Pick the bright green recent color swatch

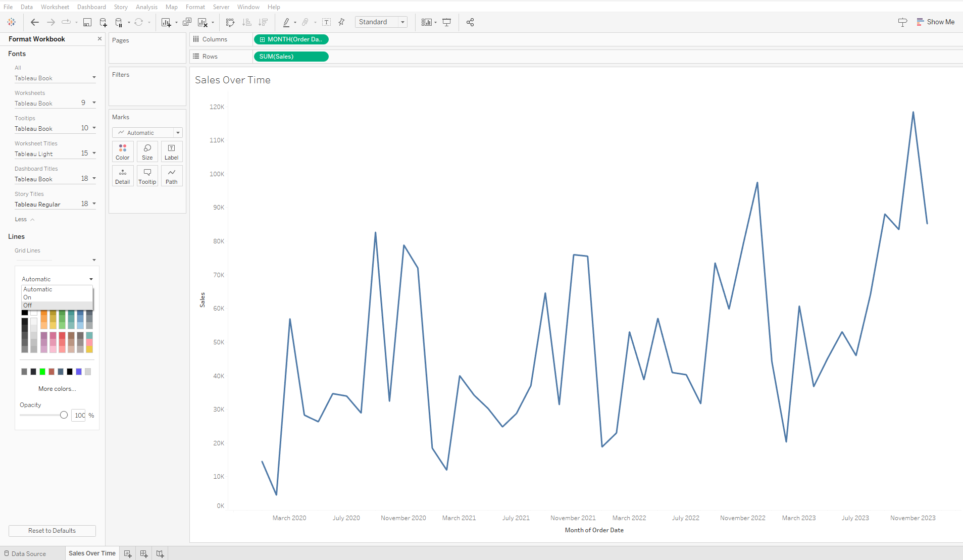click(42, 372)
